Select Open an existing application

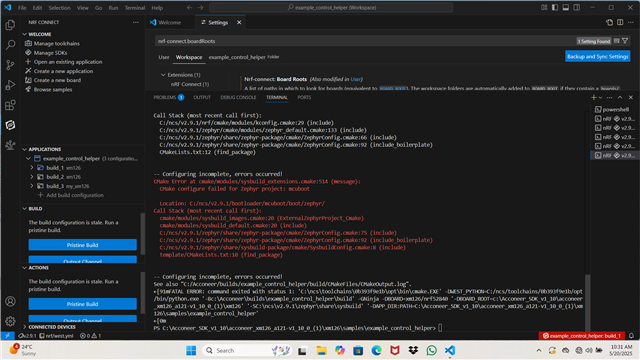tap(68, 62)
